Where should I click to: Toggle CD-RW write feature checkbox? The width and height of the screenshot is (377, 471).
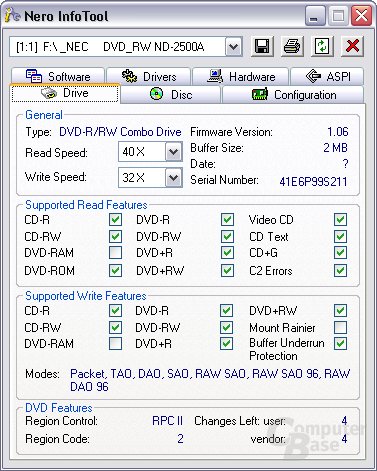(115, 327)
